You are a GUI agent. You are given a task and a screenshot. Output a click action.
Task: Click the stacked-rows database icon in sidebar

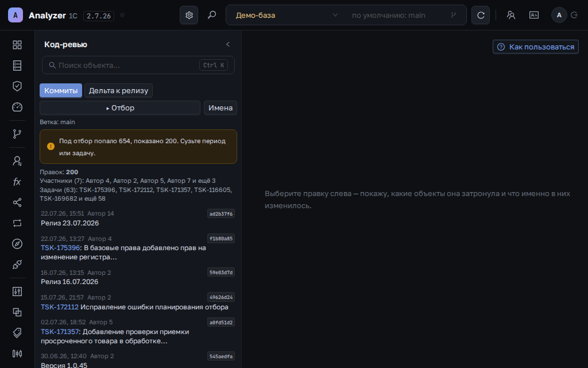(x=17, y=66)
